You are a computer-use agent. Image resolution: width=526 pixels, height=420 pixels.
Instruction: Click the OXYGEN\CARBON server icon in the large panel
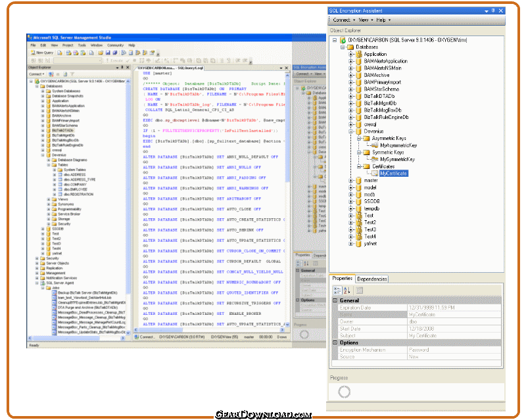343,40
